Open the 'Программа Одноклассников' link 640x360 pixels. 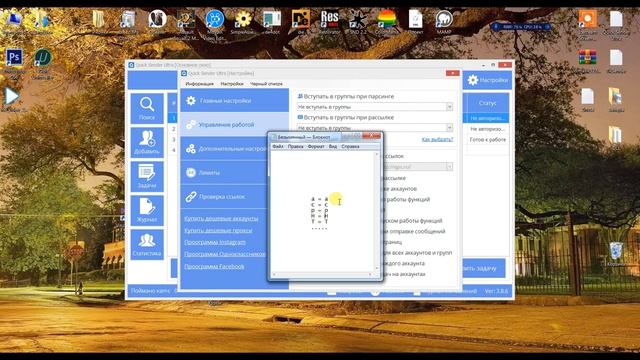coord(224,254)
